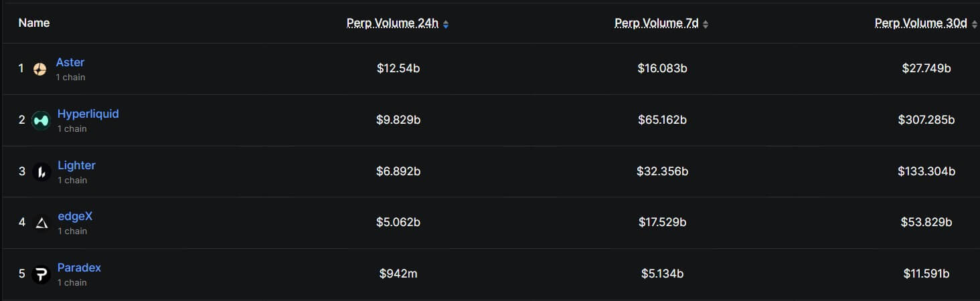The image size is (980, 301).
Task: Open the Lighter protocol link
Action: [76, 165]
